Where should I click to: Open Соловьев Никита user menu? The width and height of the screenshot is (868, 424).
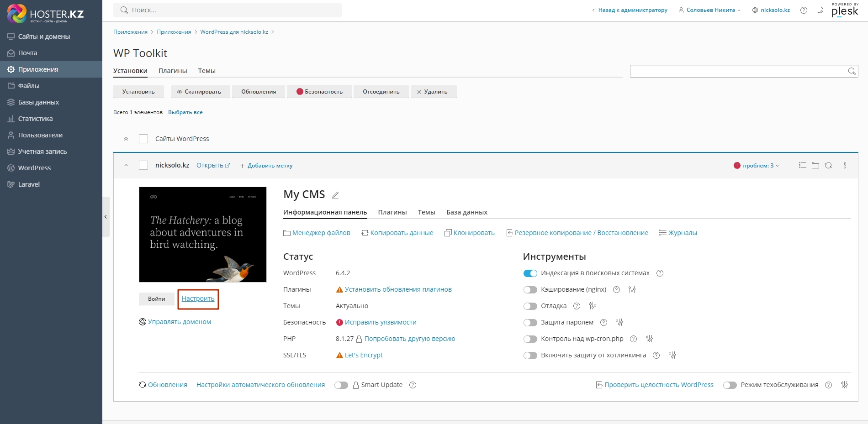[x=709, y=10]
